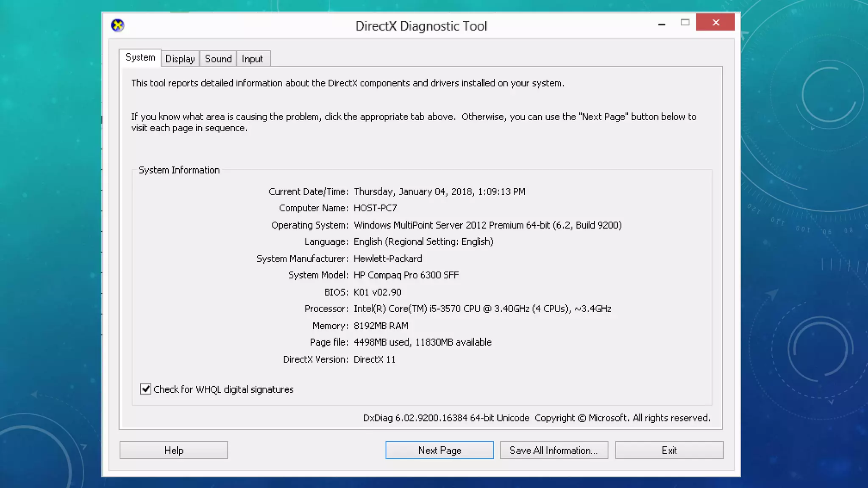
Task: Maximize the DirectX Diagnostic Tool window
Action: pyautogui.click(x=685, y=22)
